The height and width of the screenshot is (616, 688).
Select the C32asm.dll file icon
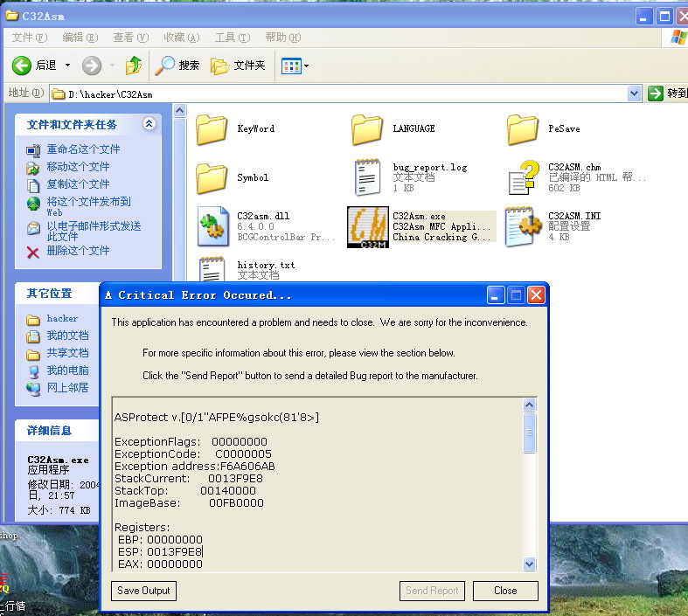[x=212, y=226]
